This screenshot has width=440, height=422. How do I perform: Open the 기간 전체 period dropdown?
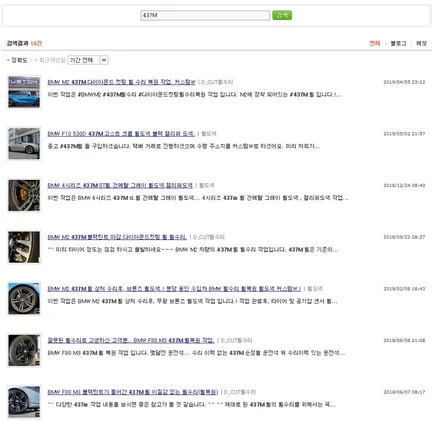coord(88,60)
